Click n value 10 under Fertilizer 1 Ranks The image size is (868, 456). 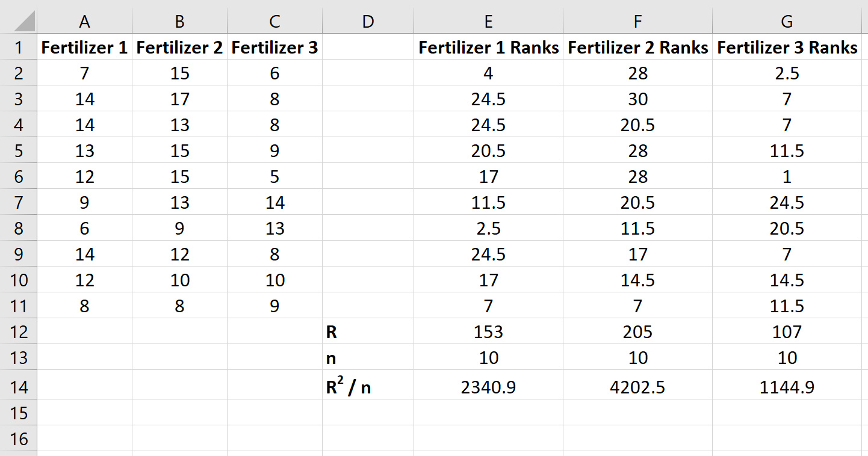point(489,357)
